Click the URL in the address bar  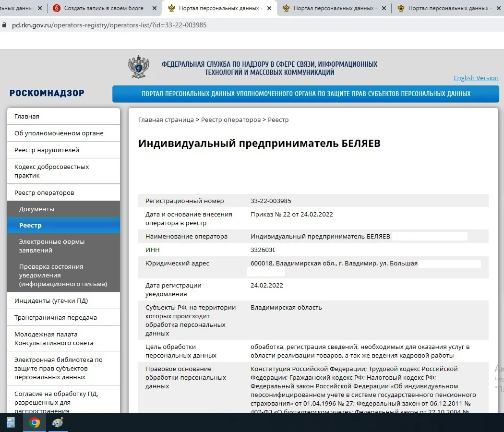tap(109, 25)
